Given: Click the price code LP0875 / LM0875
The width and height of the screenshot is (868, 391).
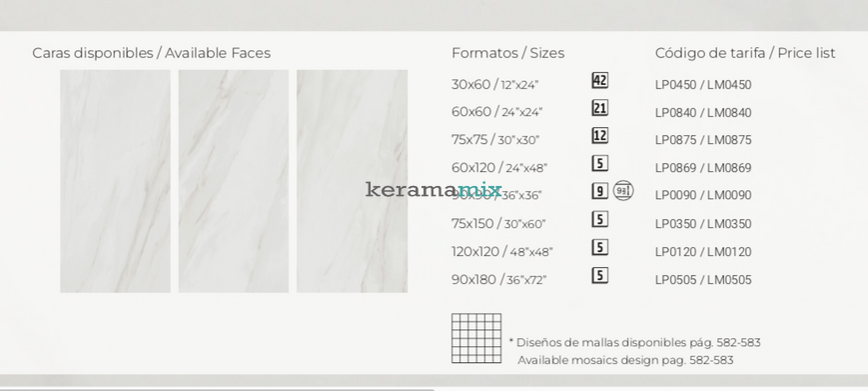Looking at the screenshot, I should pyautogui.click(x=703, y=140).
